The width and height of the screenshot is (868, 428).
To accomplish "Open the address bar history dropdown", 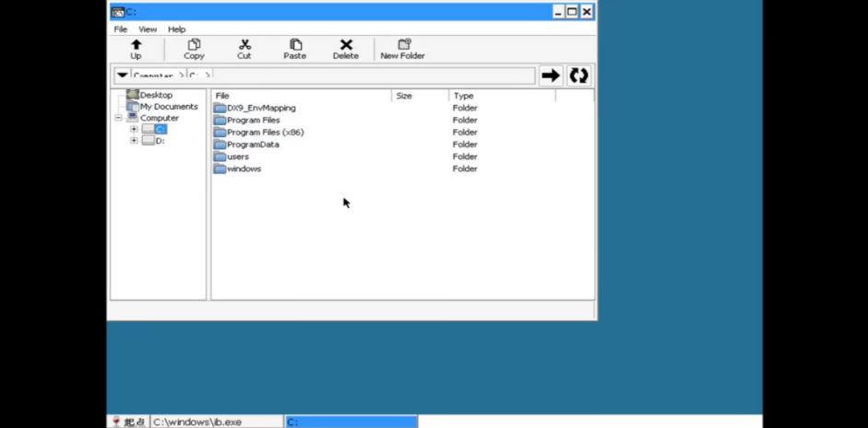I will coord(122,75).
